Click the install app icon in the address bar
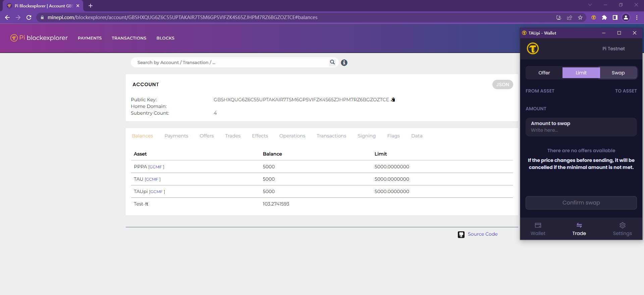The width and height of the screenshot is (644, 295). [559, 17]
